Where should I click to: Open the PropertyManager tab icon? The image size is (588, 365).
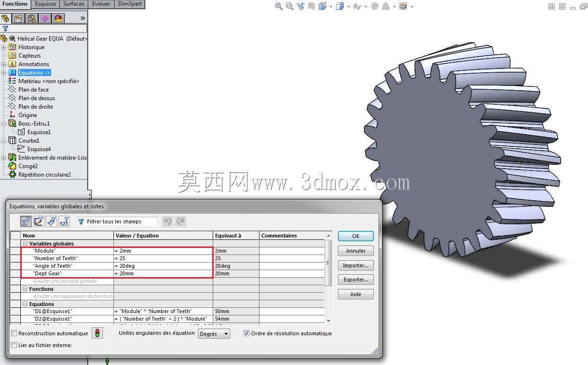pos(18,18)
